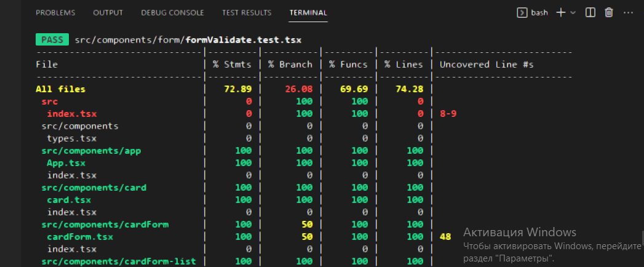Image resolution: width=644 pixels, height=267 pixels.
Task: Click the formValidate.test.tsx file path
Action: 188,40
